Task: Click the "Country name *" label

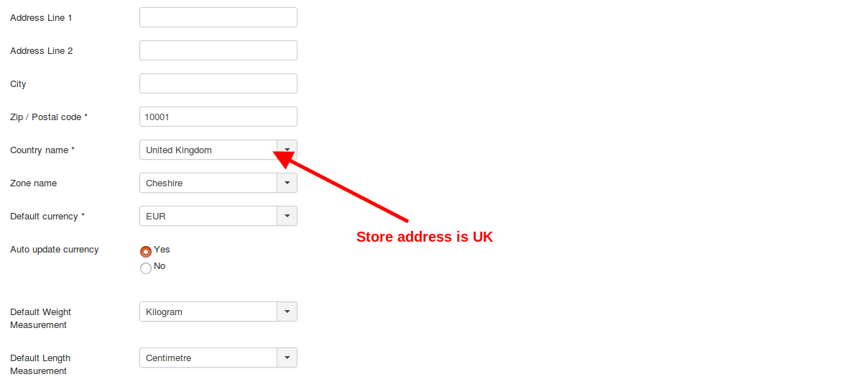Action: point(42,150)
